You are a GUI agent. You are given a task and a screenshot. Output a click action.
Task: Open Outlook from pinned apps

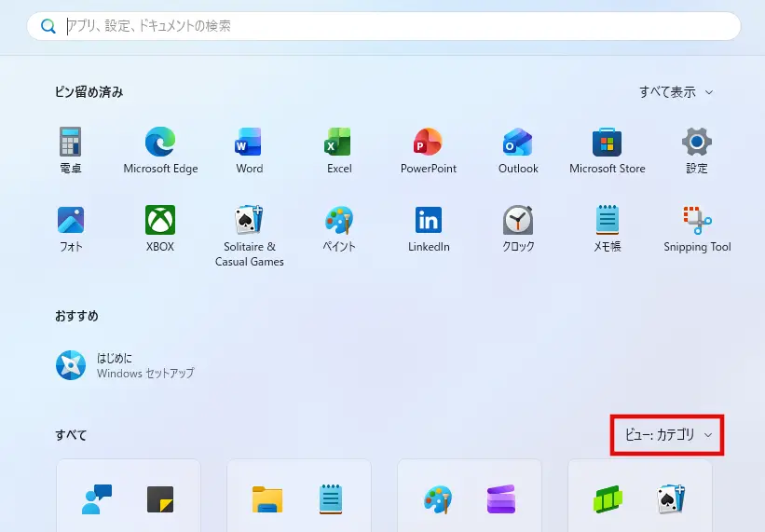(x=518, y=151)
